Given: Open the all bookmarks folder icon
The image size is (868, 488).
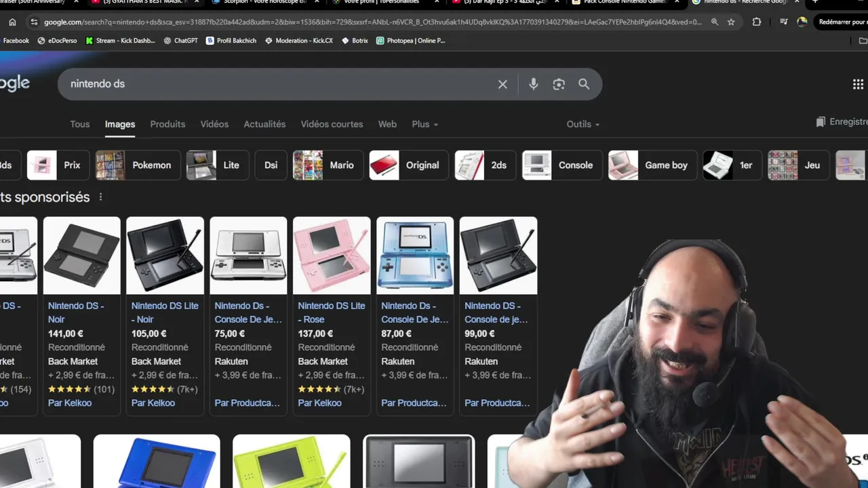Looking at the screenshot, I should point(863,41).
